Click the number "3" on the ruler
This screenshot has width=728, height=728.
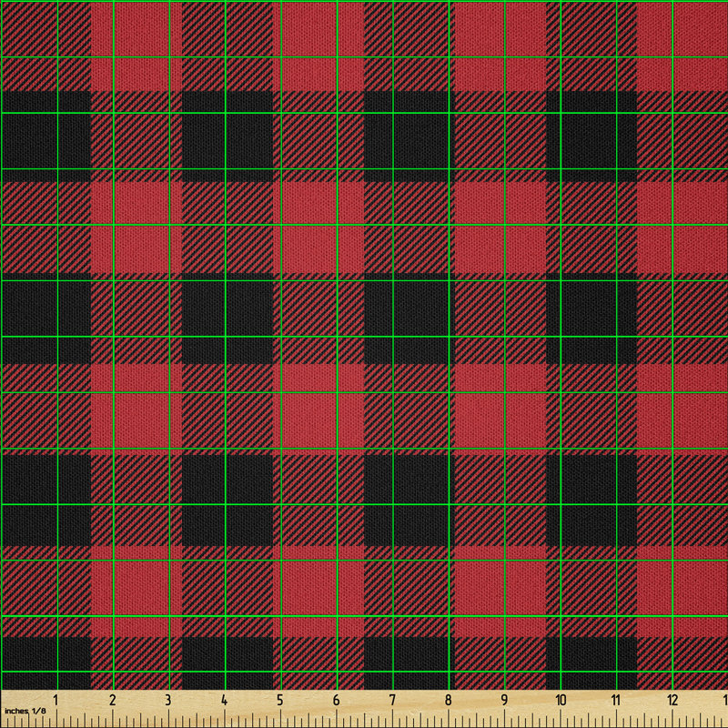168,700
